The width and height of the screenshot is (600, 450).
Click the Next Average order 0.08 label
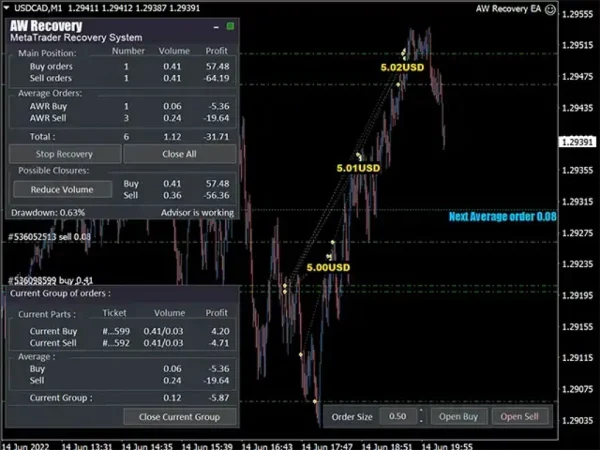coord(502,216)
